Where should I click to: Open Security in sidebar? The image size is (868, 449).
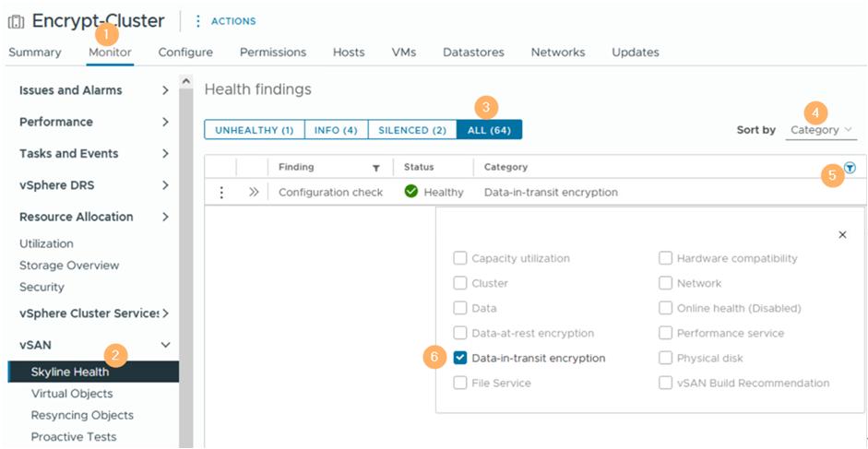(42, 287)
